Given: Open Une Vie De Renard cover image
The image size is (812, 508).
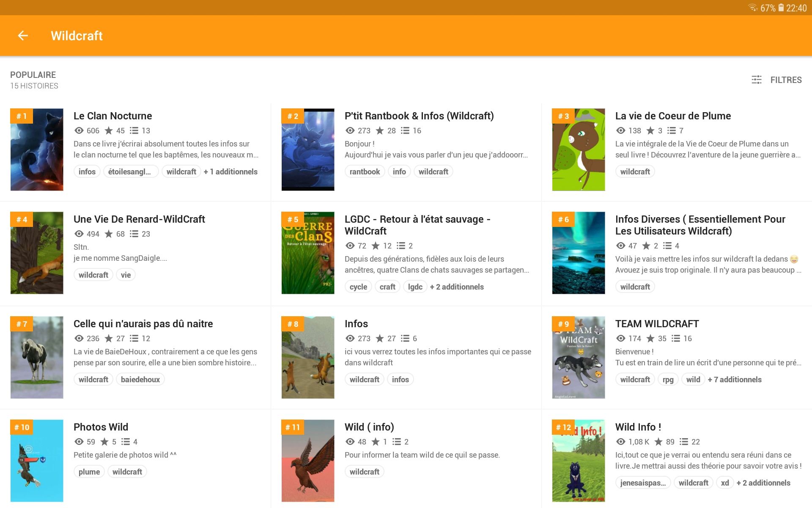Looking at the screenshot, I should click(x=37, y=253).
